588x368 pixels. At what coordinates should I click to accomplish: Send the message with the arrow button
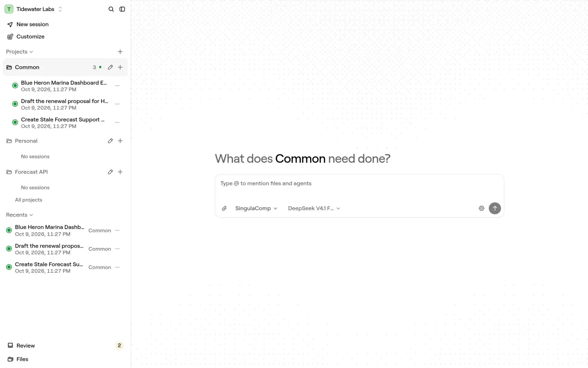(495, 208)
